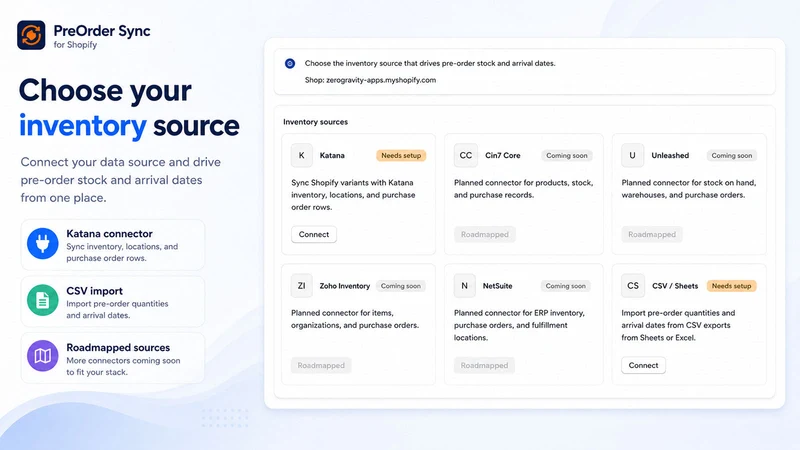
Task: Click the PreOrder Sync brand name
Action: tap(102, 31)
